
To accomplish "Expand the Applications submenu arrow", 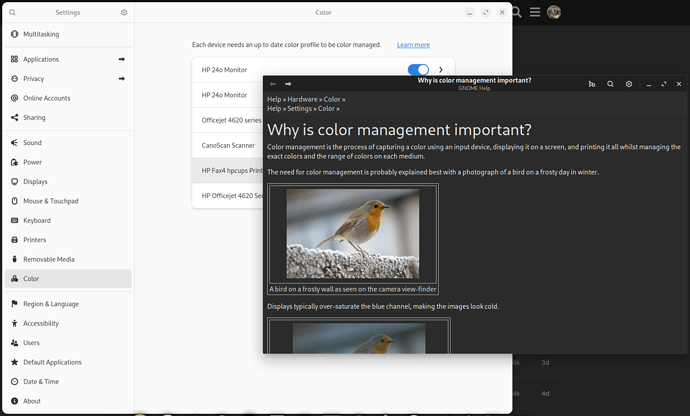I will (x=121, y=59).
